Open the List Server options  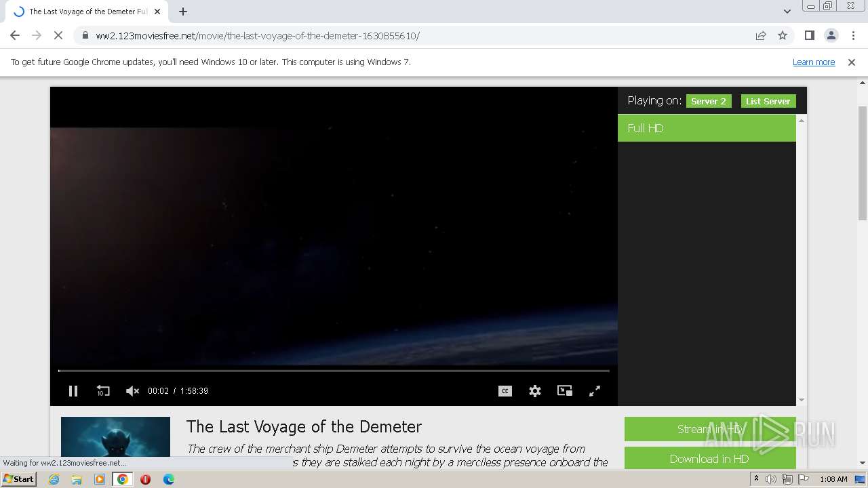pos(768,101)
